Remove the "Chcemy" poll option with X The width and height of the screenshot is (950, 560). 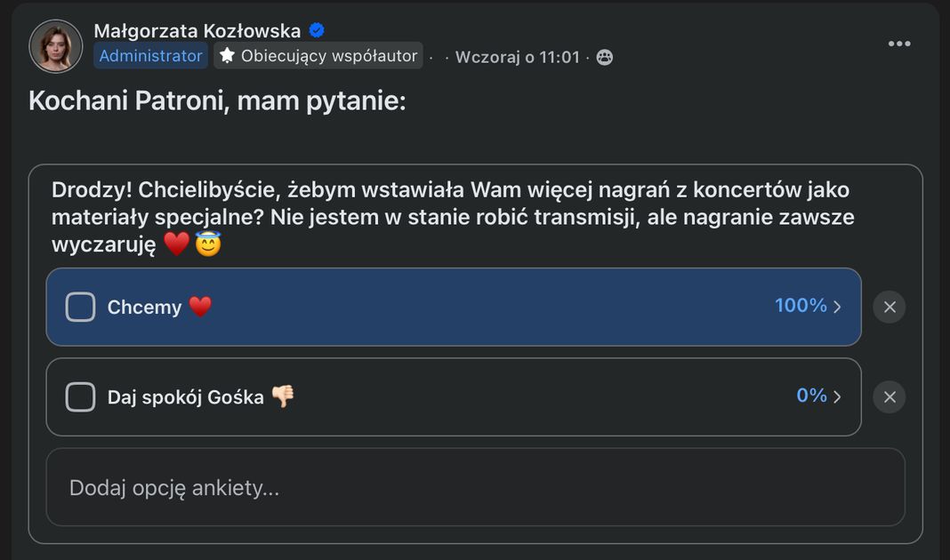pyautogui.click(x=890, y=307)
